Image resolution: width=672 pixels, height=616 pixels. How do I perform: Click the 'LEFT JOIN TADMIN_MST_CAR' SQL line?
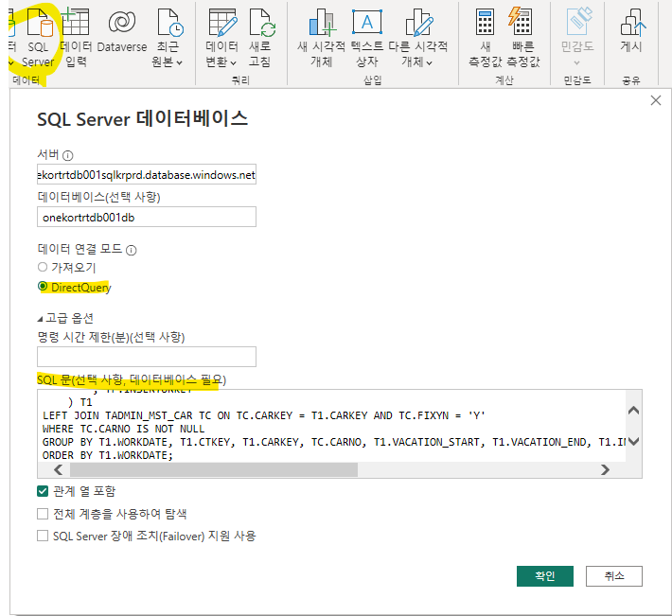(263, 415)
